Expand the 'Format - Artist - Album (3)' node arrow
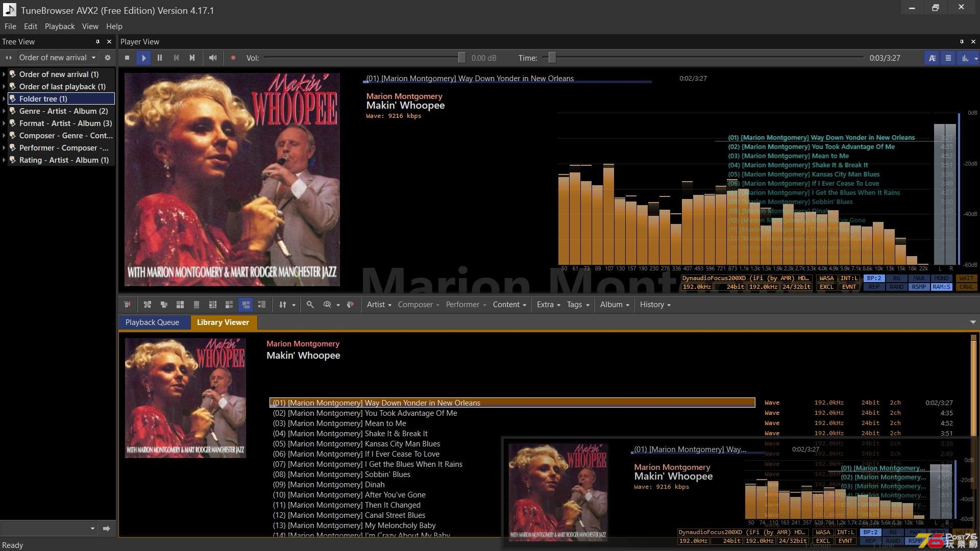Viewport: 980px width, 551px height. point(4,123)
